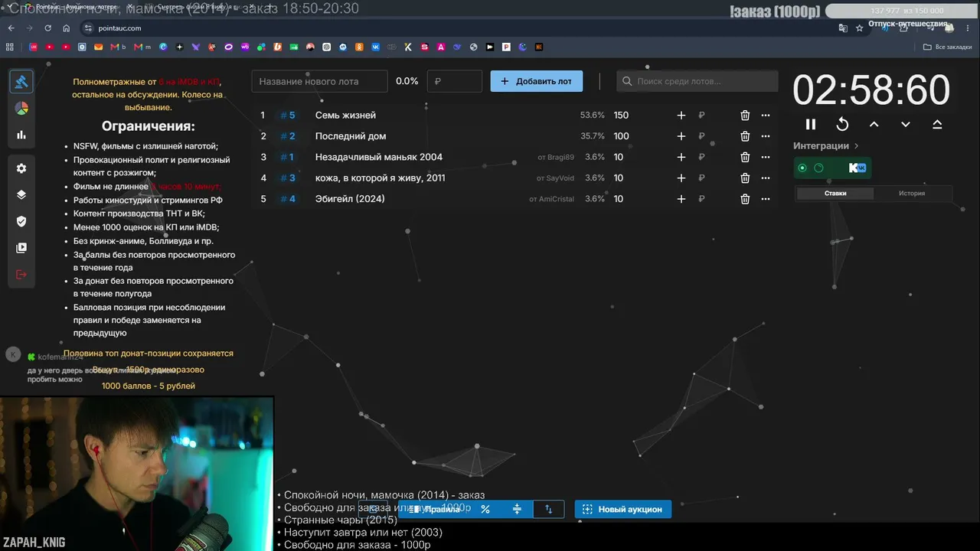This screenshot has height=551, width=980.
Task: Click the 100 amount of Последний дом
Action: point(621,136)
